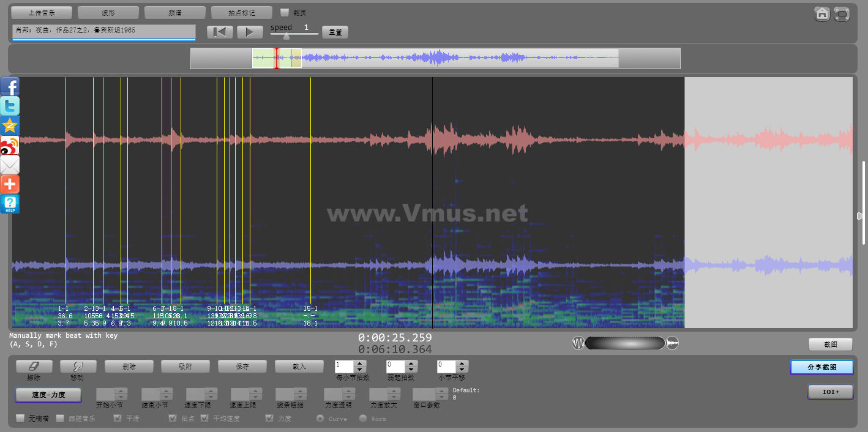The height and width of the screenshot is (432, 868).
Task: Click the speed slider handle
Action: tap(286, 35)
